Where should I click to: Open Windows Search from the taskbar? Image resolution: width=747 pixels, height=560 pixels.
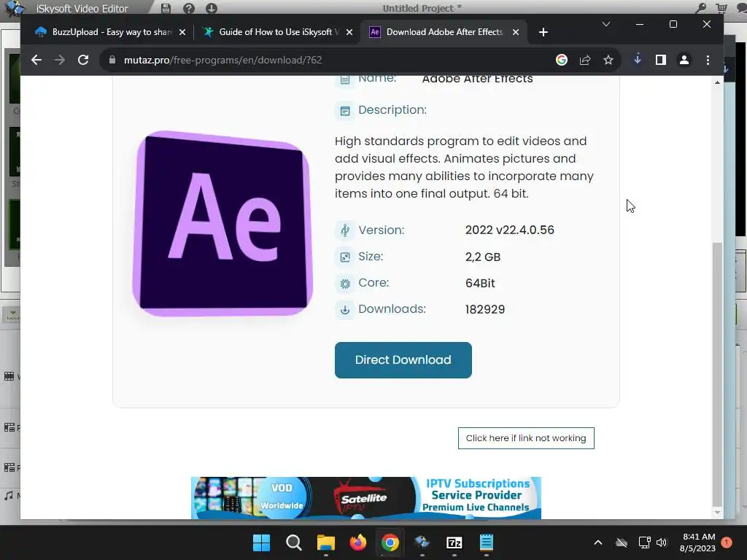(x=293, y=542)
